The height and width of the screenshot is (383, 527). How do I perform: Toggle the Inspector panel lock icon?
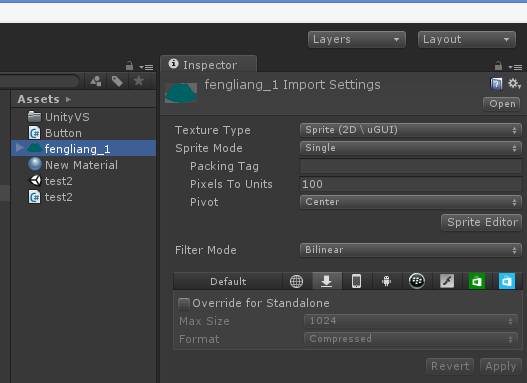coord(498,66)
